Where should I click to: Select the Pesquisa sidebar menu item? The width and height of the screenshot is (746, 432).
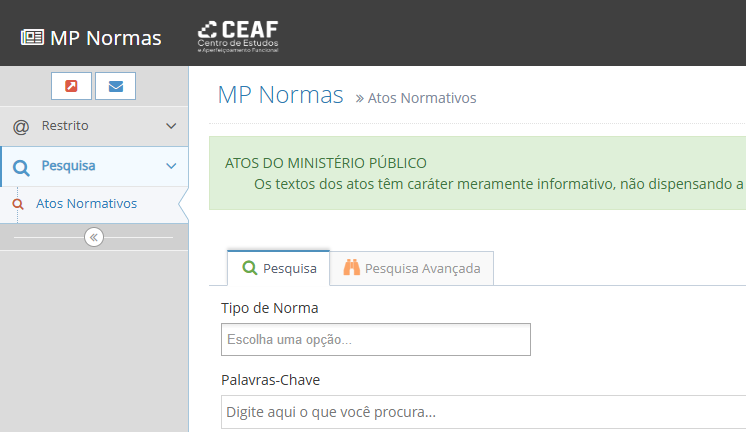click(94, 166)
